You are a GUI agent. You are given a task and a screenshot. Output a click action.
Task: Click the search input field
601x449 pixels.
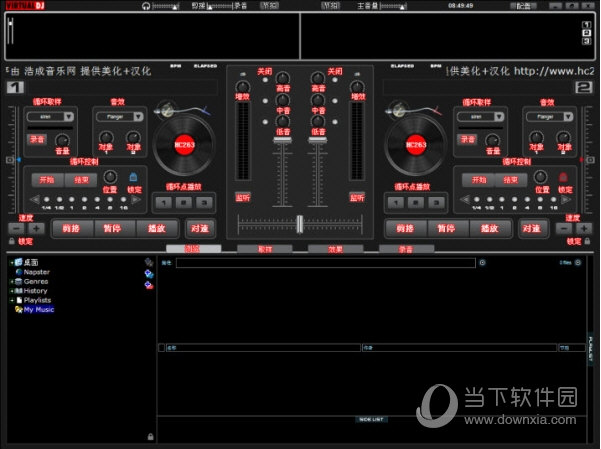tap(326, 263)
